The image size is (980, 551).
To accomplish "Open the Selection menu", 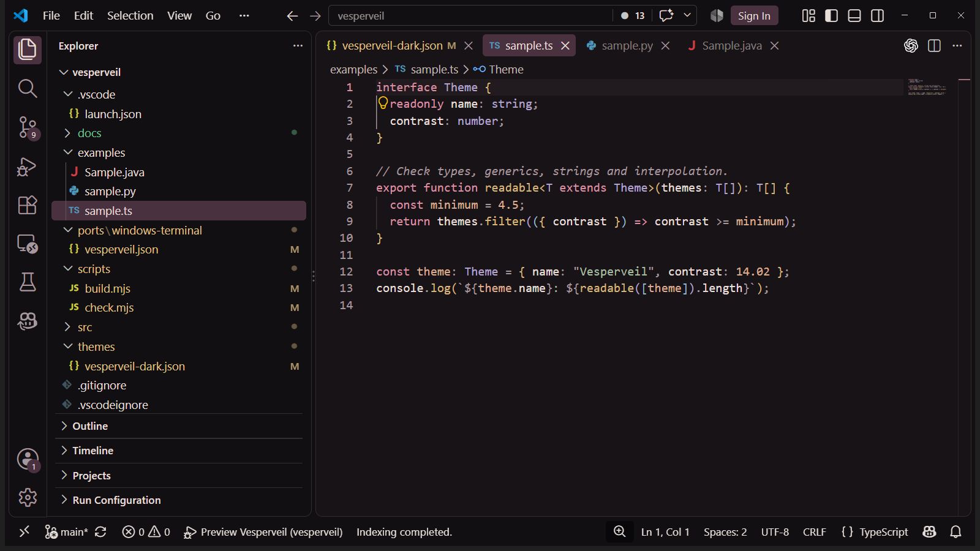I will pos(130,16).
